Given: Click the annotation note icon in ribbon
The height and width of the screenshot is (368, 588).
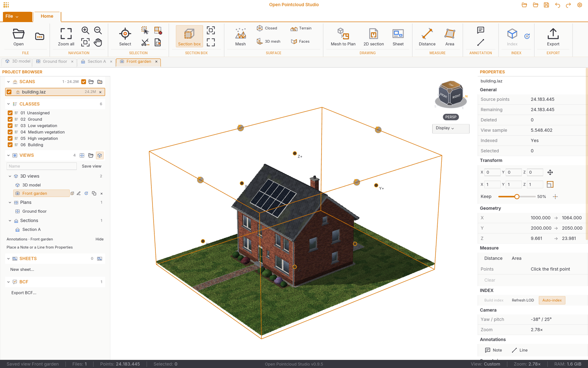Looking at the screenshot, I should click(x=480, y=30).
